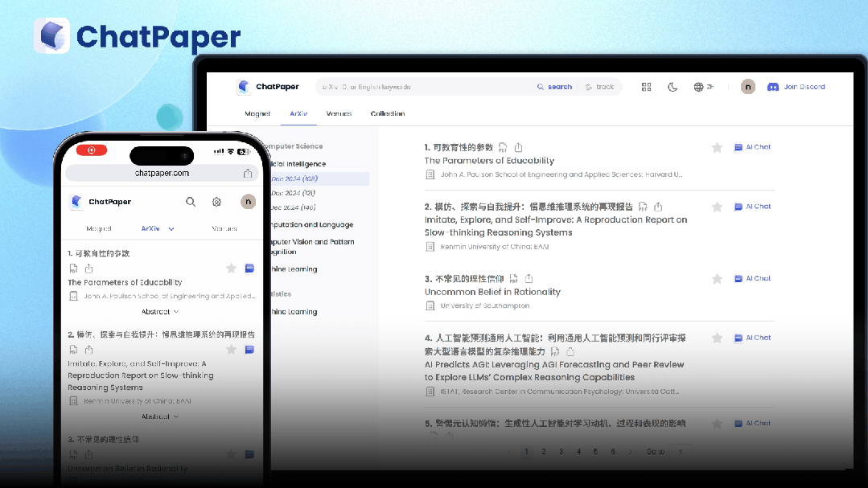
Task: Open AI Chat for Imitate, Explore, Self-Improve paper
Action: coord(752,207)
